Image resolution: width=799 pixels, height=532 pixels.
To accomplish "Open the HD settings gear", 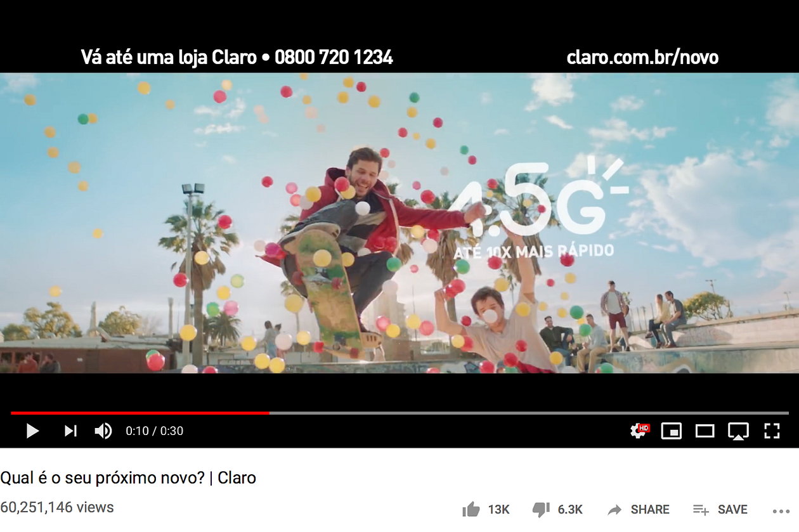I will coord(639,431).
